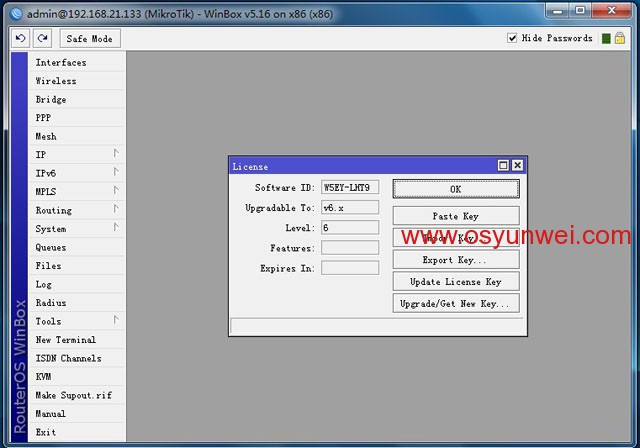Screen dimensions: 640x448
Task: Open the Mesh menu
Action: click(77, 136)
